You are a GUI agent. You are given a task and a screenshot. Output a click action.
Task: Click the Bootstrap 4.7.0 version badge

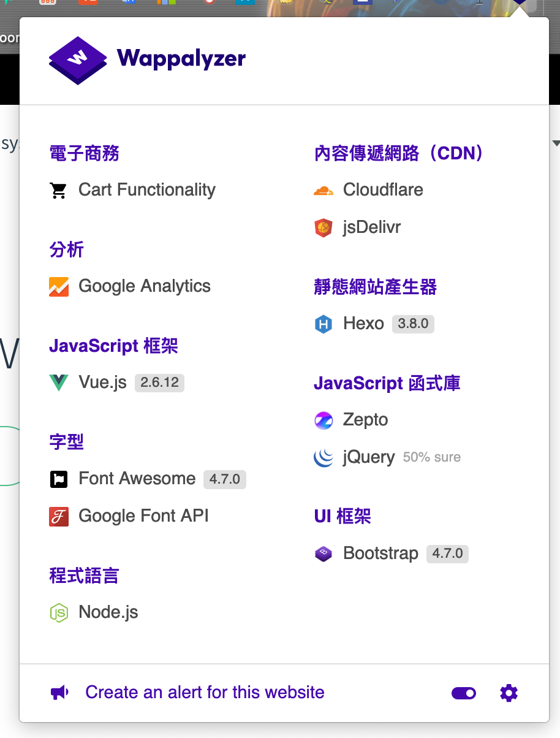[x=448, y=553]
